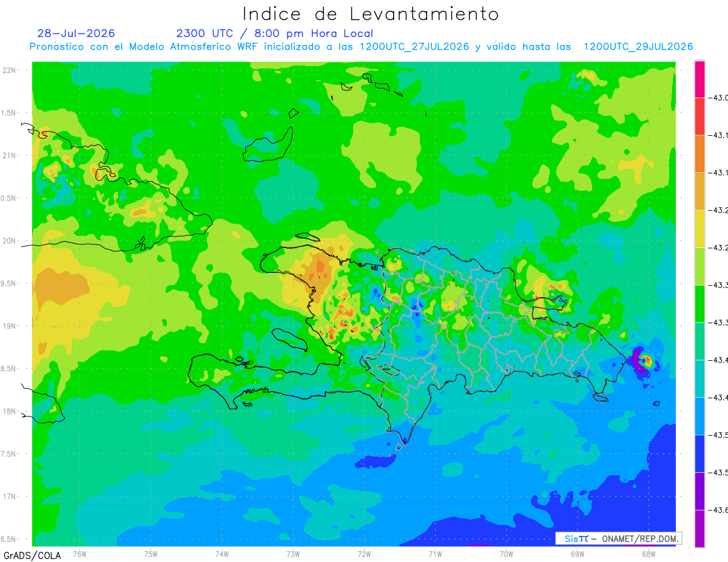Click the dark blue swatch on the color bar
This screenshot has height=562, width=728.
click(699, 453)
